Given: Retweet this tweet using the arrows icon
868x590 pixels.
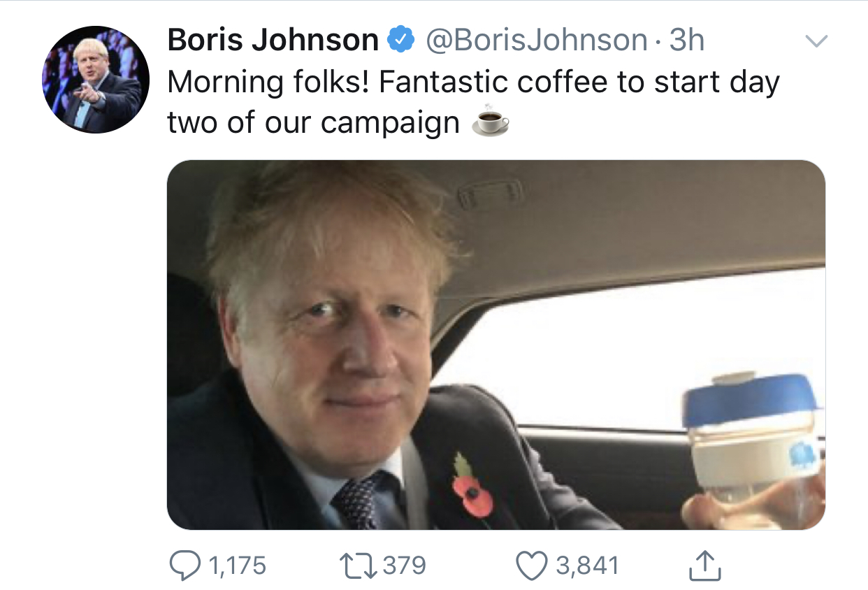Looking at the screenshot, I should pyautogui.click(x=357, y=566).
